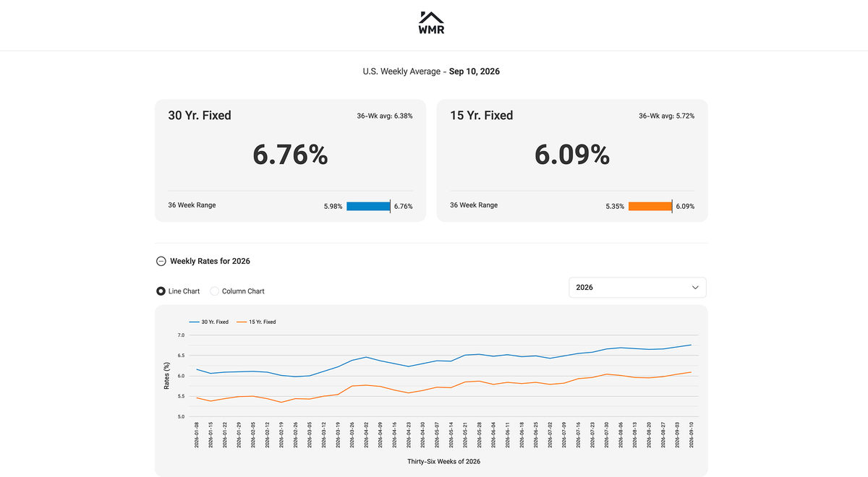Click the 30 Yr. Fixed card heading
Viewport: 868px width, 477px height.
click(x=200, y=116)
